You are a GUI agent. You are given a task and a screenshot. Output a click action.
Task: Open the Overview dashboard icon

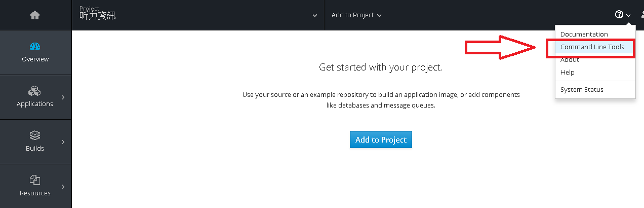pos(35,47)
